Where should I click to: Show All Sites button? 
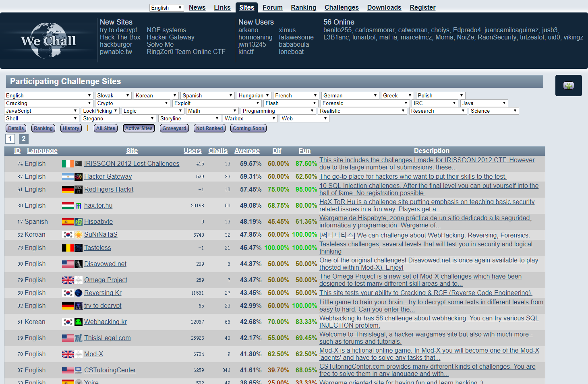pos(106,128)
